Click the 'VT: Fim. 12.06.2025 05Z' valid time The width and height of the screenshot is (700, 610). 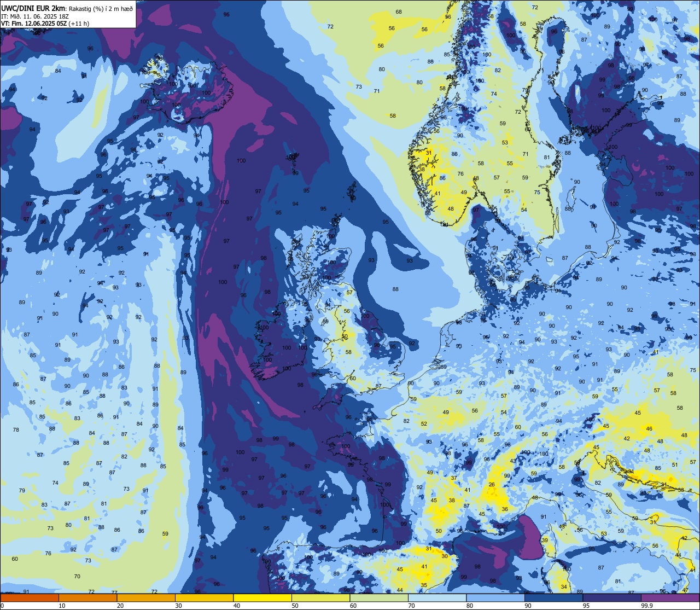click(x=34, y=24)
